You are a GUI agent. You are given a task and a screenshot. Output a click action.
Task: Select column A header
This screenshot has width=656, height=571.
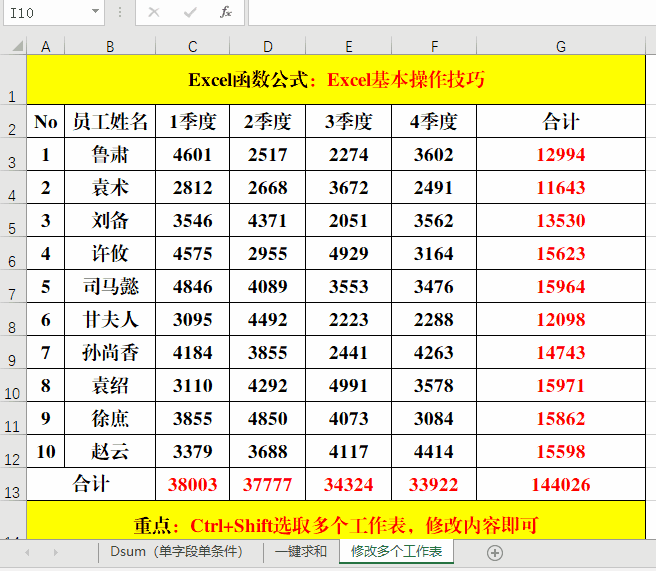pyautogui.click(x=46, y=46)
